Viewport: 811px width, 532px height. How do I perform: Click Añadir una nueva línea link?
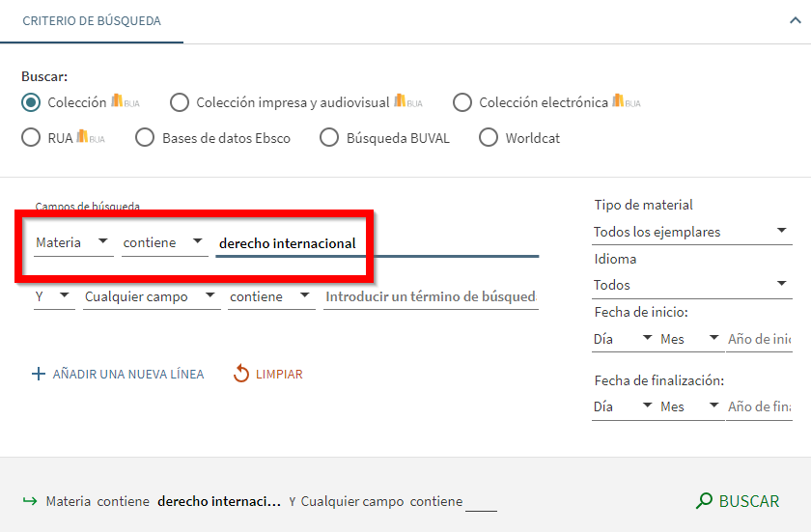coord(127,374)
